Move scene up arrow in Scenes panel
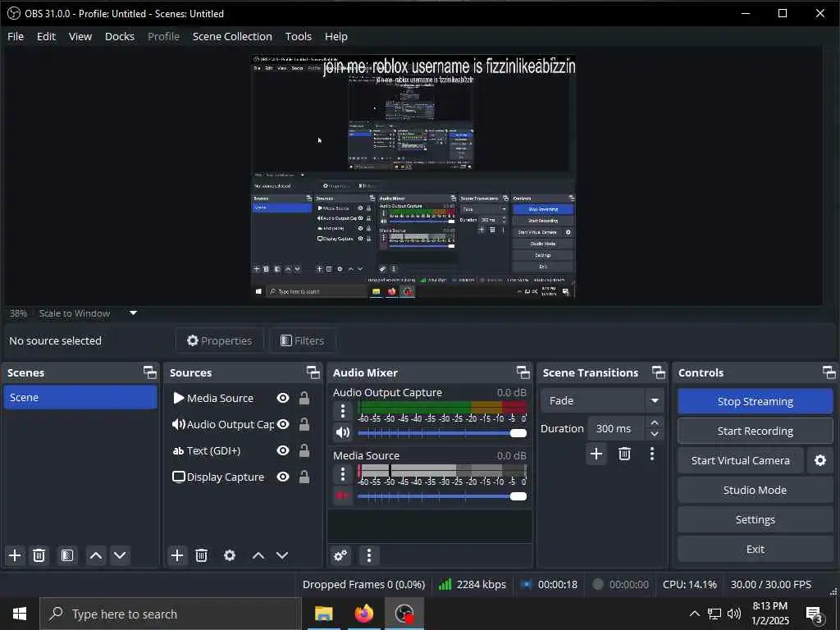The height and width of the screenshot is (630, 840). click(96, 555)
